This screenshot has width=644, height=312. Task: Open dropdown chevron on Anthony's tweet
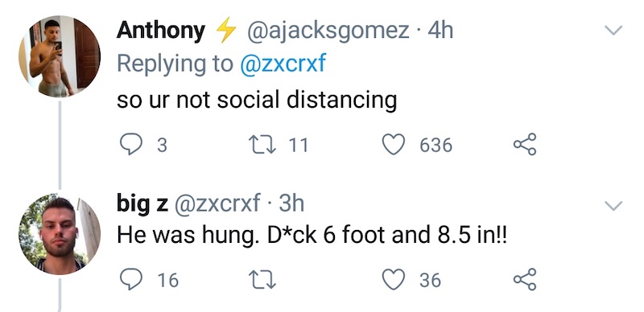613,30
